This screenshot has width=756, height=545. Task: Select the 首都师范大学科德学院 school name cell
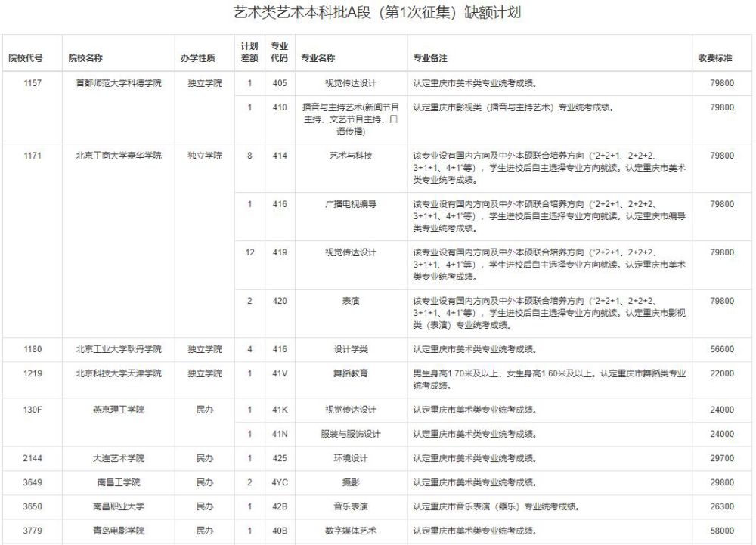point(119,83)
